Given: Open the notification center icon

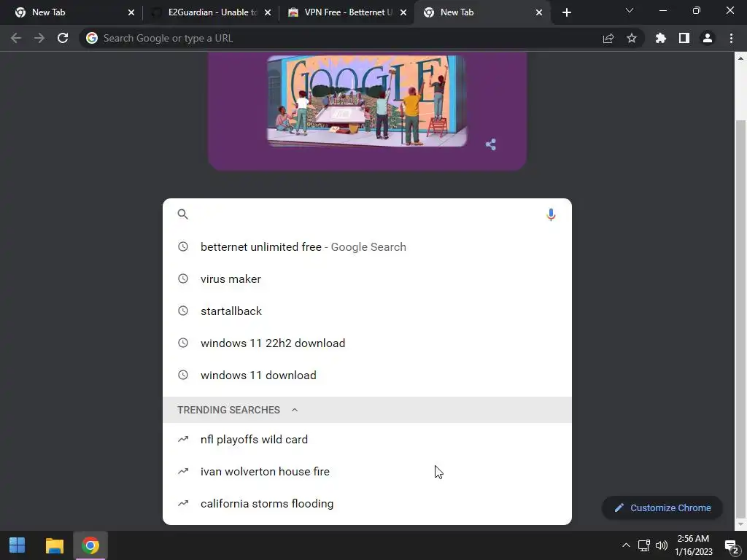Looking at the screenshot, I should [x=731, y=546].
